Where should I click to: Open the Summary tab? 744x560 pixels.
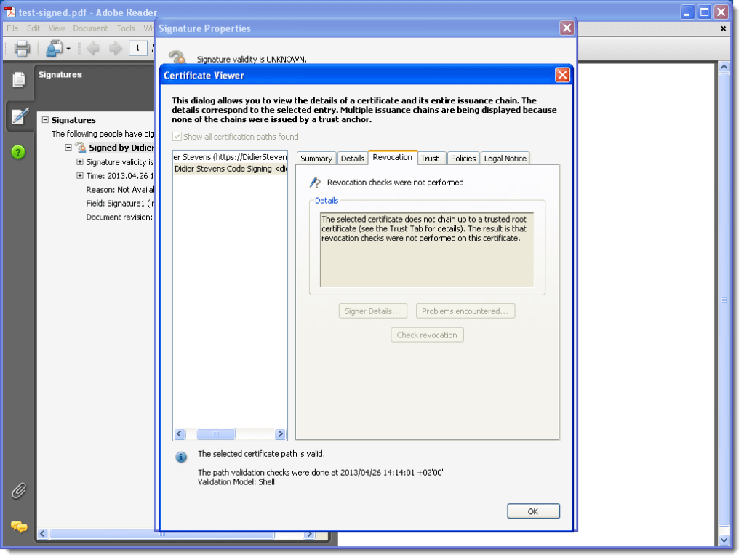pyautogui.click(x=316, y=159)
